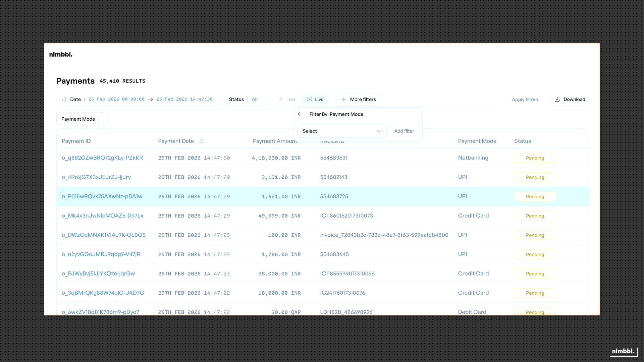Expand the Payment Mode filter chip
The width and height of the screenshot is (644, 362).
82,119
